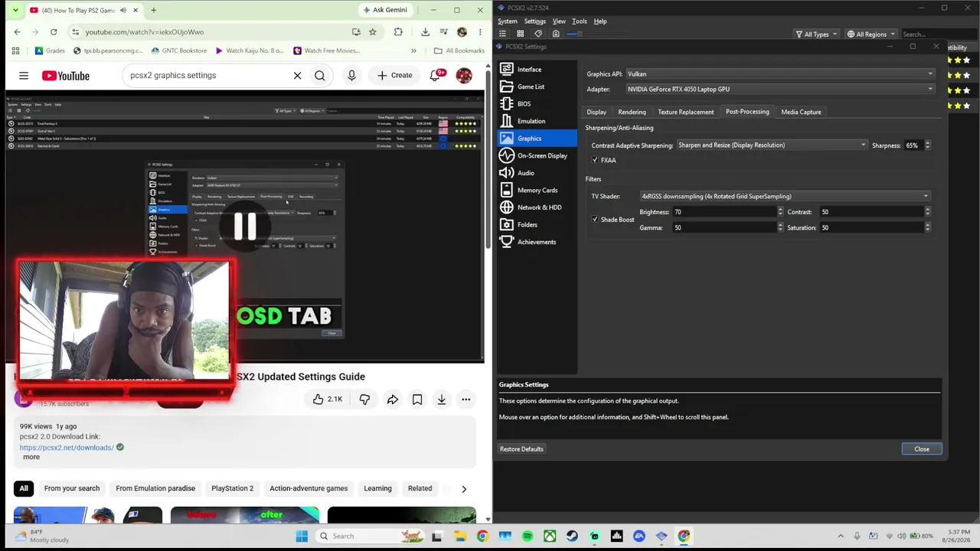Clear the YouTube search text with X
This screenshot has height=551, width=980.
[x=297, y=76]
